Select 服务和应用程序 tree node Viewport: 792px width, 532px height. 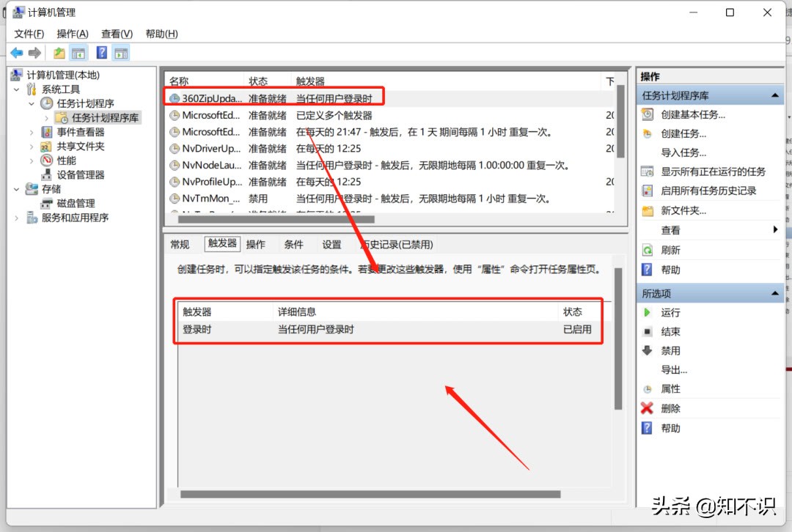[x=75, y=218]
